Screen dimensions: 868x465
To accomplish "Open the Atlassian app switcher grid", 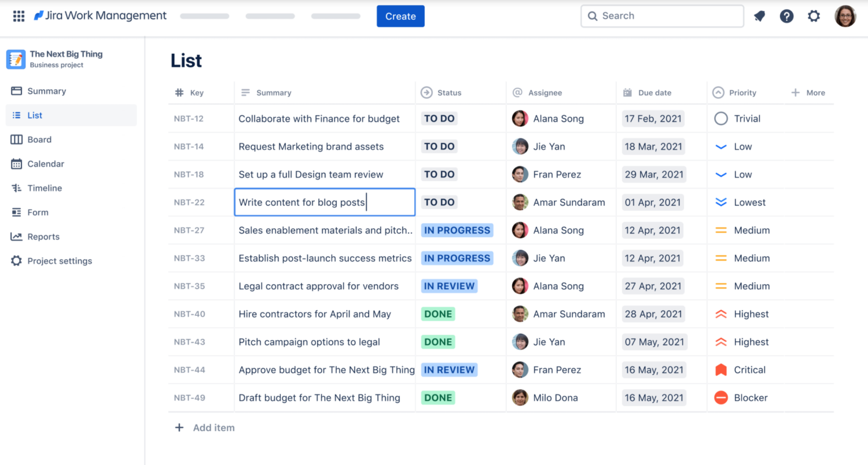I will [x=19, y=16].
